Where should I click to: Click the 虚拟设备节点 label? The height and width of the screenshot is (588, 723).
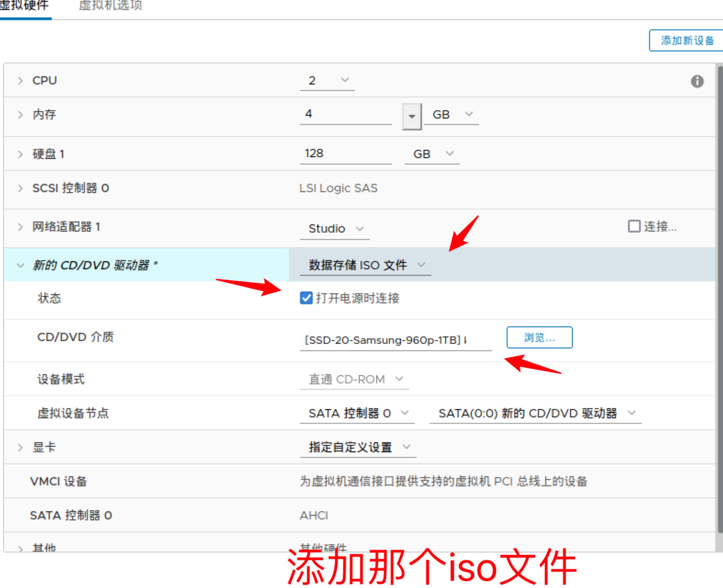tap(73, 413)
